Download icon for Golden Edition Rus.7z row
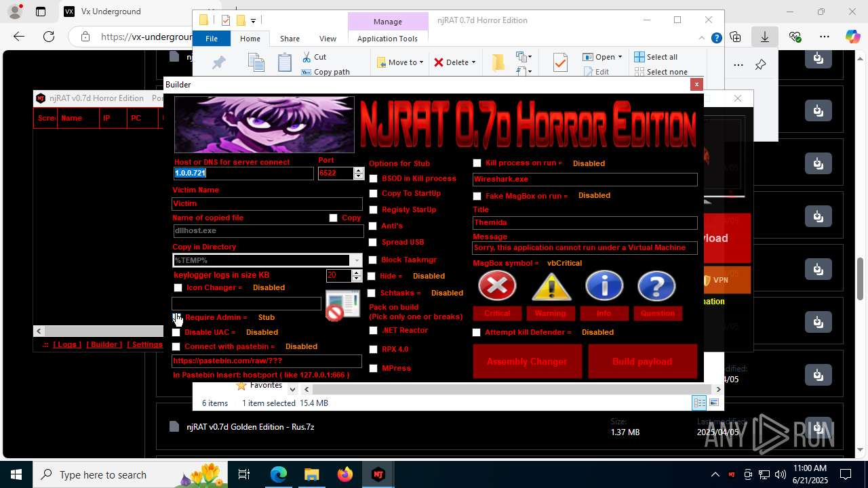Image resolution: width=868 pixels, height=488 pixels. pos(818,427)
